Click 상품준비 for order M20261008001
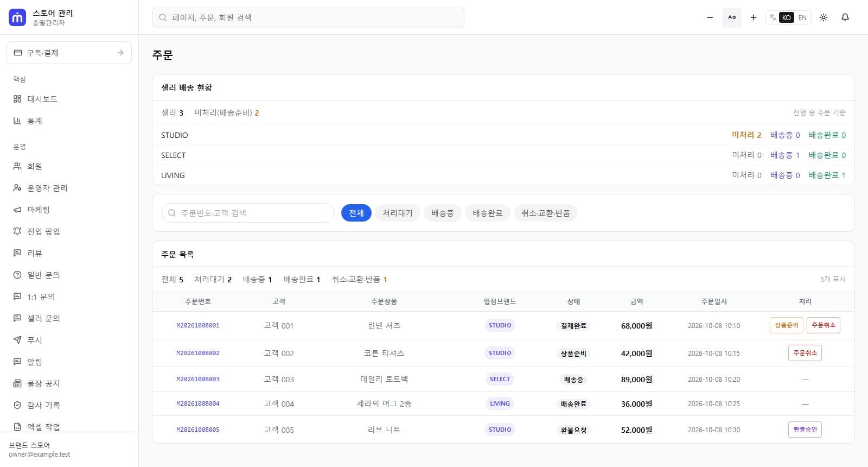Image resolution: width=868 pixels, height=467 pixels. [x=787, y=325]
